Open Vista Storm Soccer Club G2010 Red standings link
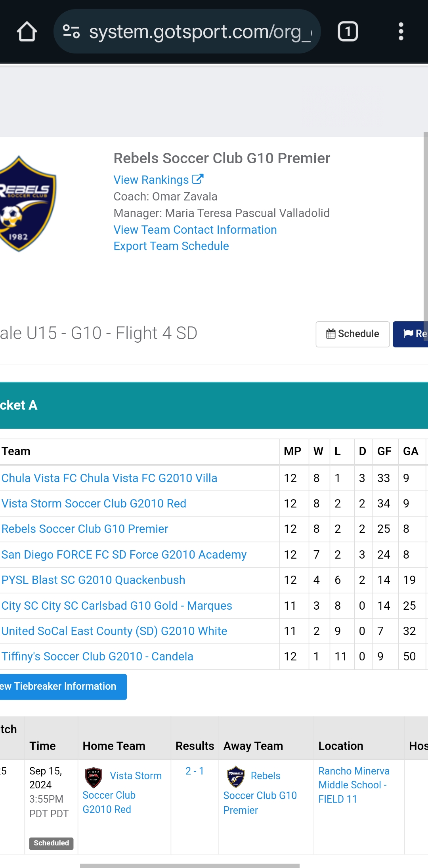 (94, 504)
